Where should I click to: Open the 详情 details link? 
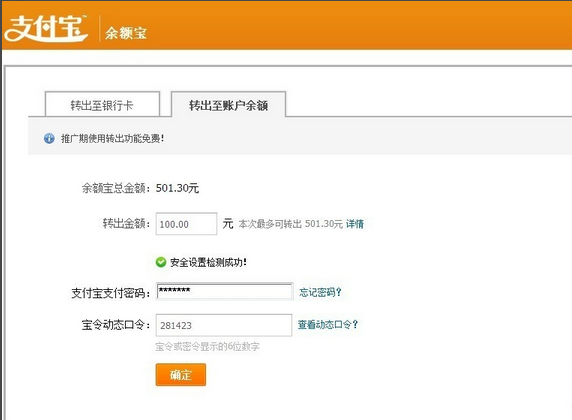[355, 224]
